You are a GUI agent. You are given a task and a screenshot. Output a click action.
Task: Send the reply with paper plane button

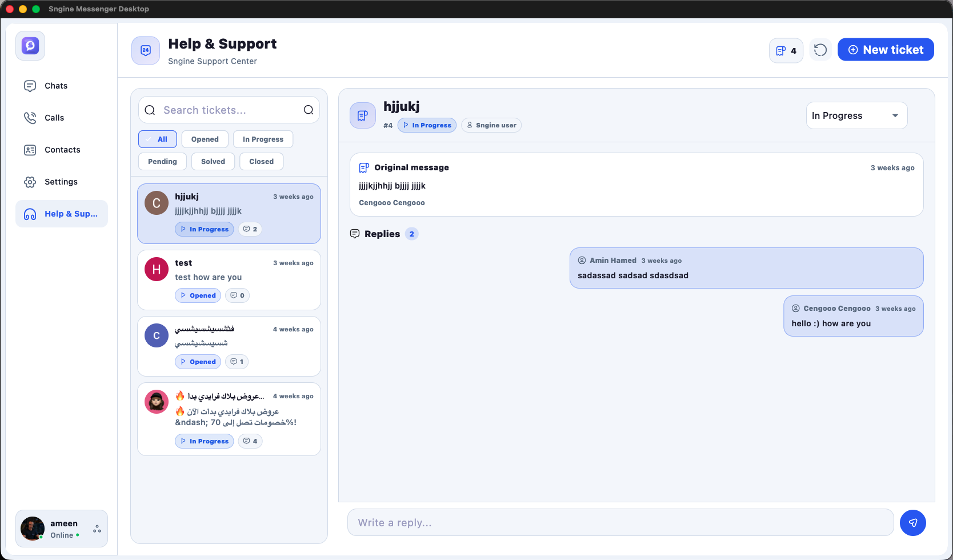913,523
